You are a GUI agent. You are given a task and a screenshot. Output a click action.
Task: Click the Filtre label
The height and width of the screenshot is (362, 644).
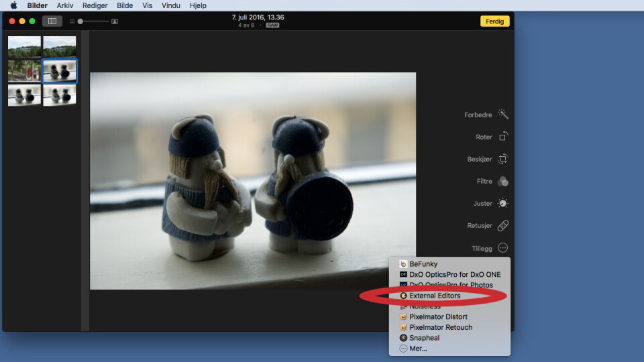coord(484,182)
